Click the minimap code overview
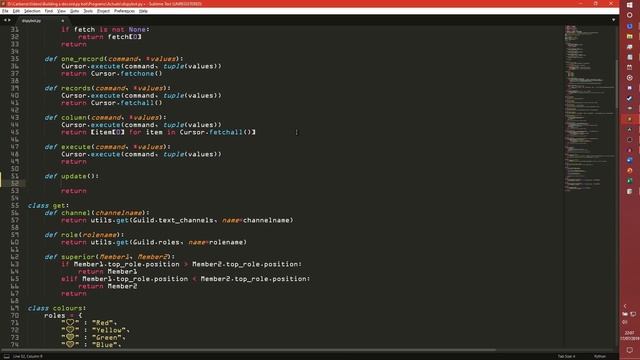The image size is (640, 360). pos(589,108)
